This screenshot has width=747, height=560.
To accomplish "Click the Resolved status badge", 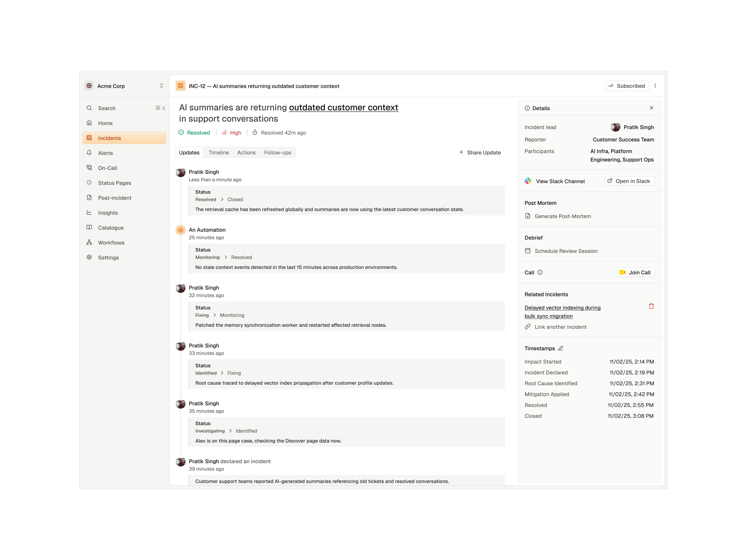I will [x=194, y=133].
